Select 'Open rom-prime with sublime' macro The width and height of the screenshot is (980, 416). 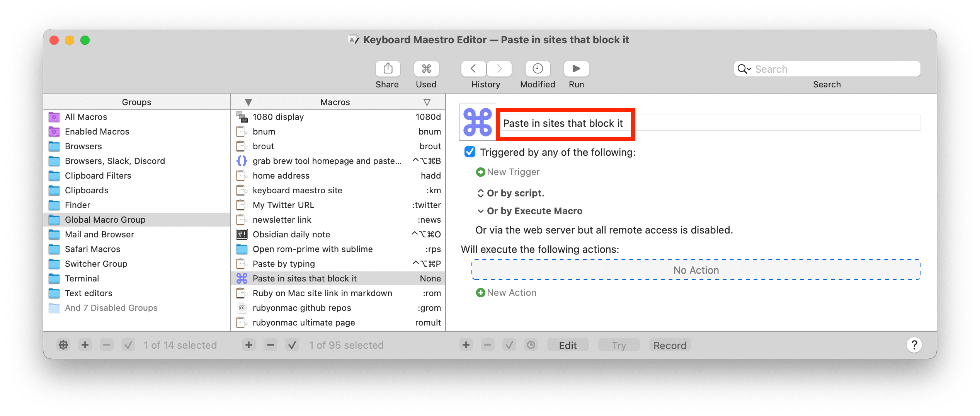[x=338, y=249]
